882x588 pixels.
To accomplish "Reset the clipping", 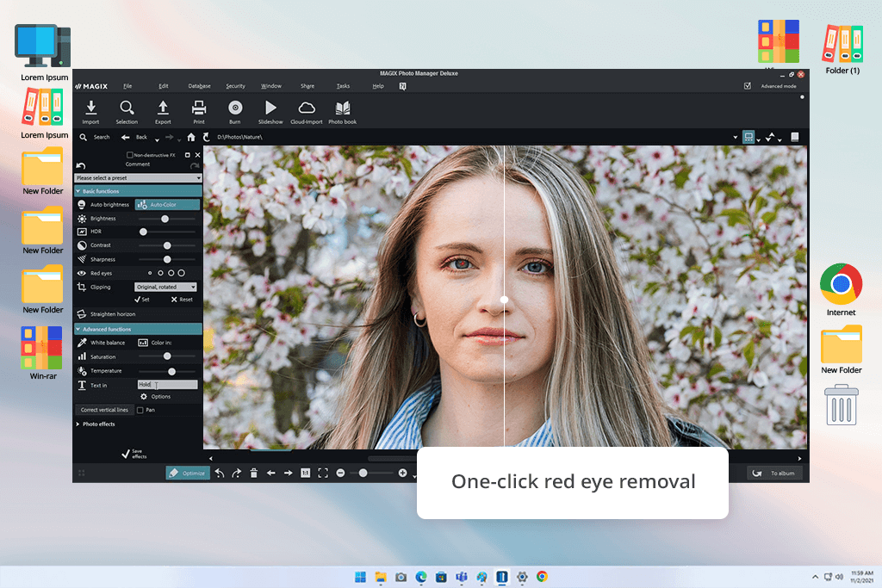I will [182, 300].
